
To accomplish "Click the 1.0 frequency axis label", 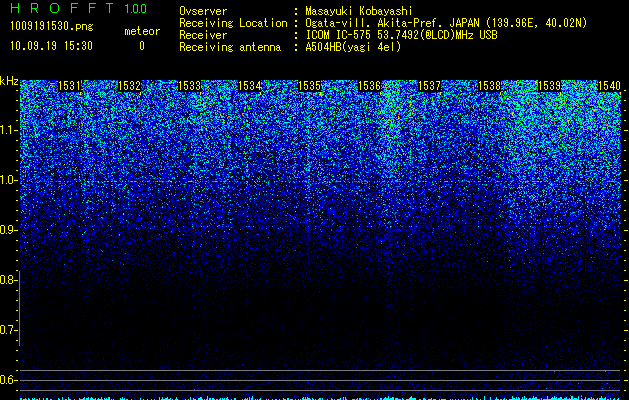I will pos(8,180).
